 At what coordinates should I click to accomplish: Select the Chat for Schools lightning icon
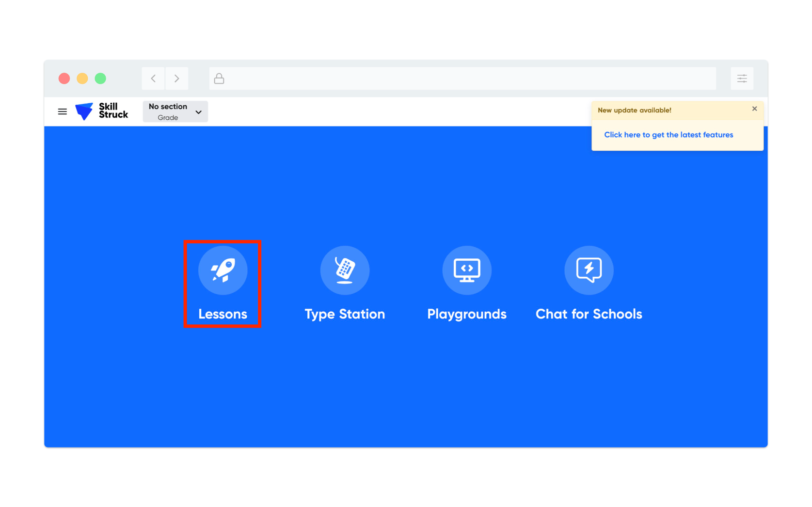(589, 270)
